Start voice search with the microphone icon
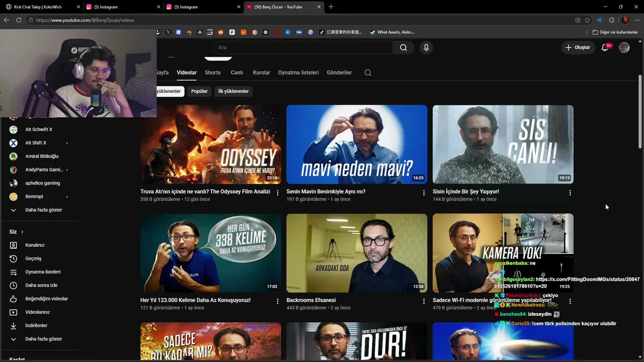Image resolution: width=644 pixels, height=362 pixels. [x=426, y=47]
